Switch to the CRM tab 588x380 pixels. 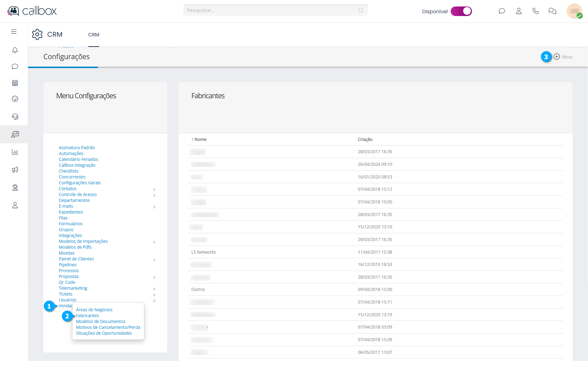click(94, 35)
